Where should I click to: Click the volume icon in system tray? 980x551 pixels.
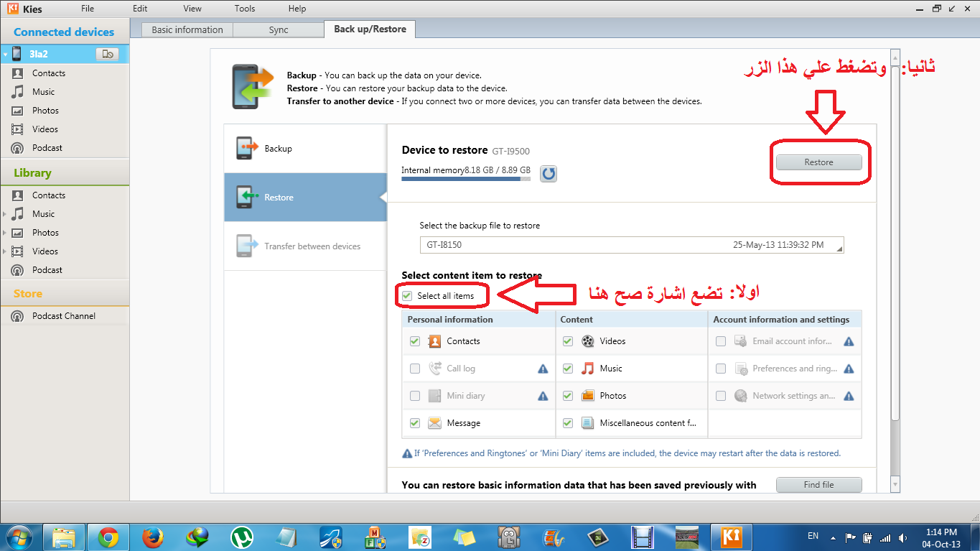[901, 537]
